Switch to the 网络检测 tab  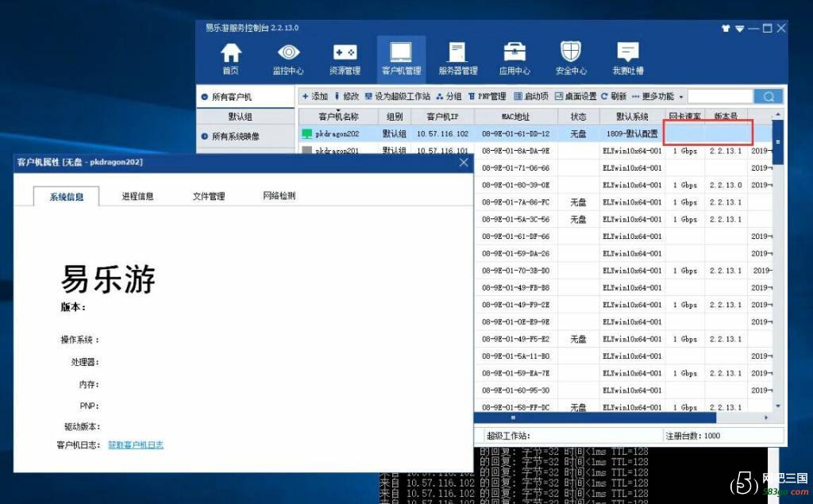point(279,195)
